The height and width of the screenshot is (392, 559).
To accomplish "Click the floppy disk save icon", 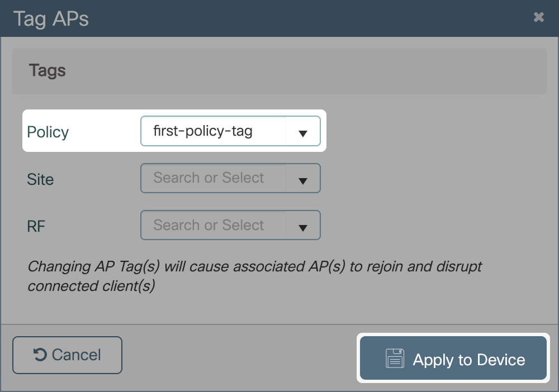I will (x=395, y=359).
